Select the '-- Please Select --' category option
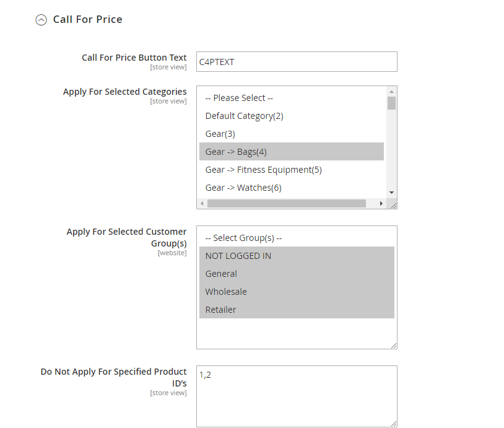504x428 pixels. point(292,98)
